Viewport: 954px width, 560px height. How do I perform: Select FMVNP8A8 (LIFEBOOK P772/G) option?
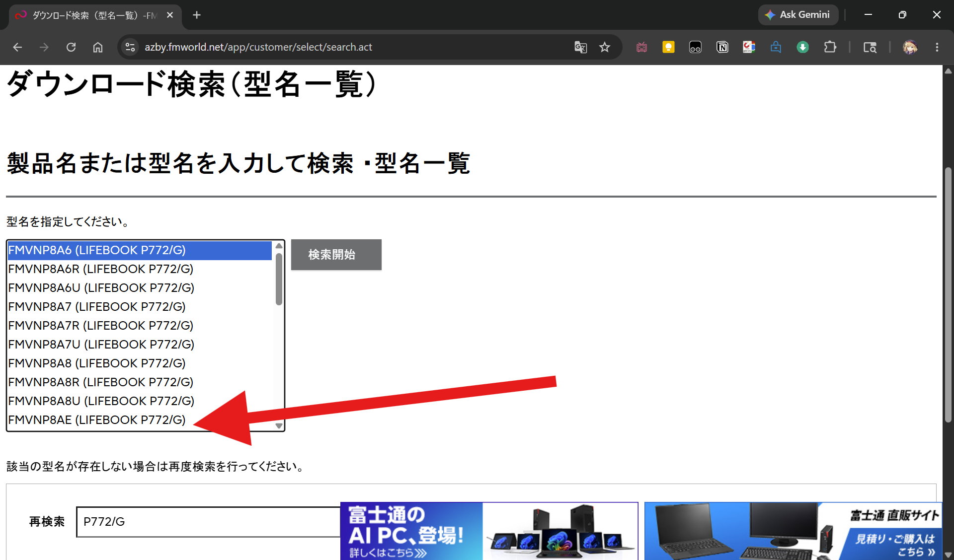coord(140,363)
